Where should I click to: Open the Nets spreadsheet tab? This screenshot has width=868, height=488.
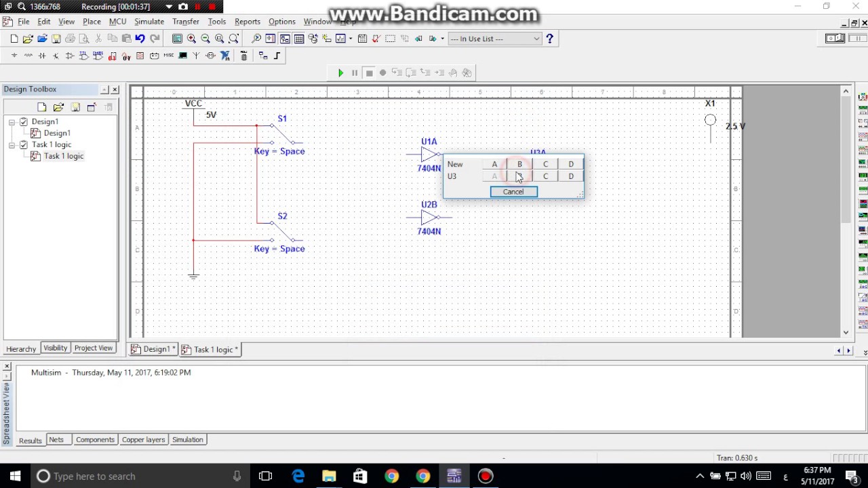coord(56,440)
